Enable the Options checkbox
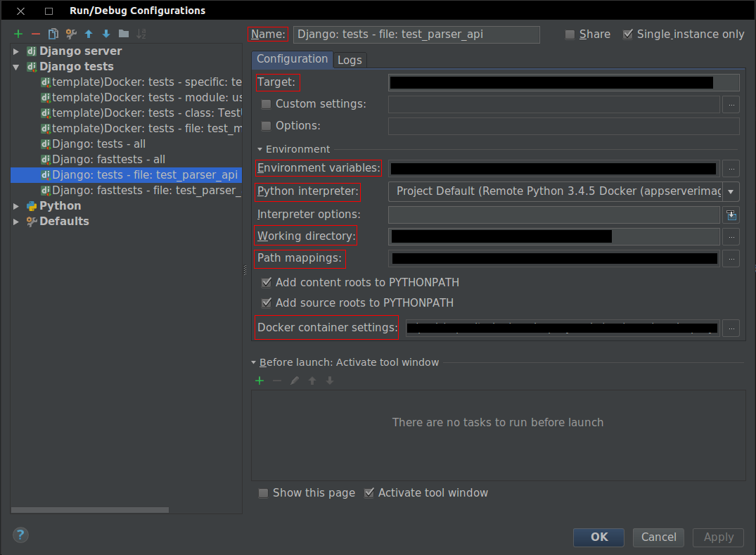 (266, 126)
